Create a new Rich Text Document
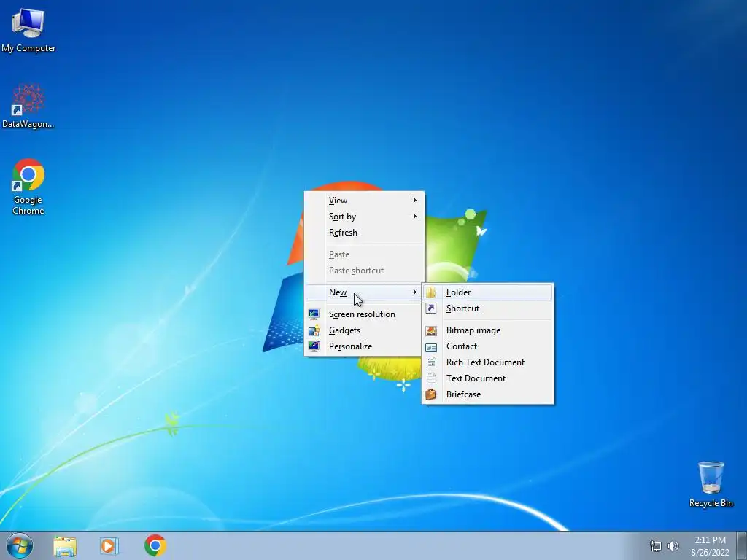The width and height of the screenshot is (747, 560). pos(488,362)
